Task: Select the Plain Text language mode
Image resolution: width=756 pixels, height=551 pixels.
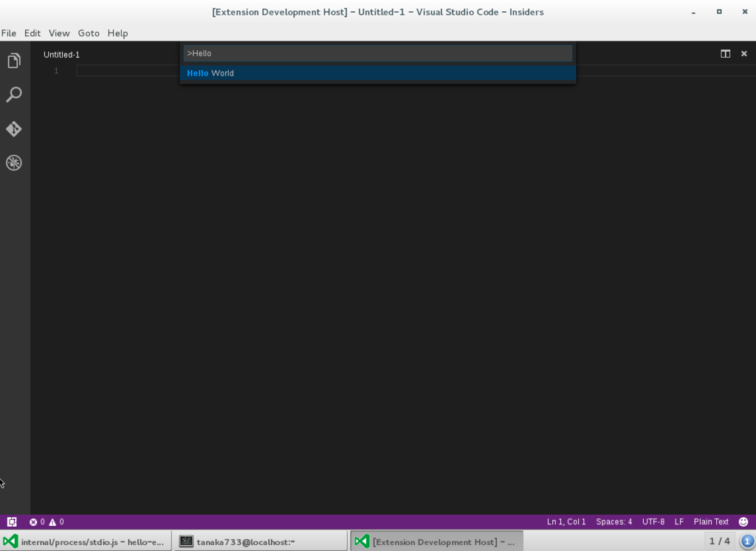Action: [711, 521]
